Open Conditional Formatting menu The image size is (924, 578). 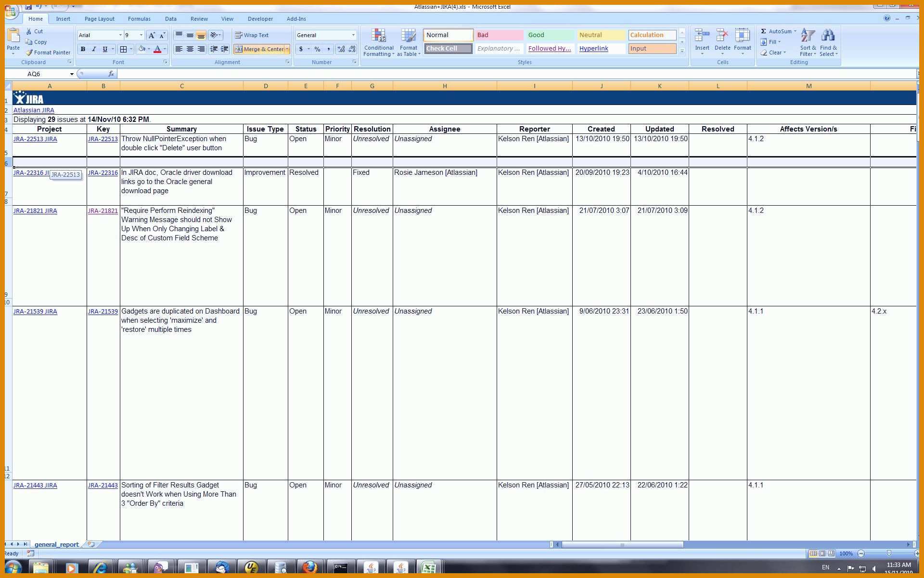coord(379,42)
